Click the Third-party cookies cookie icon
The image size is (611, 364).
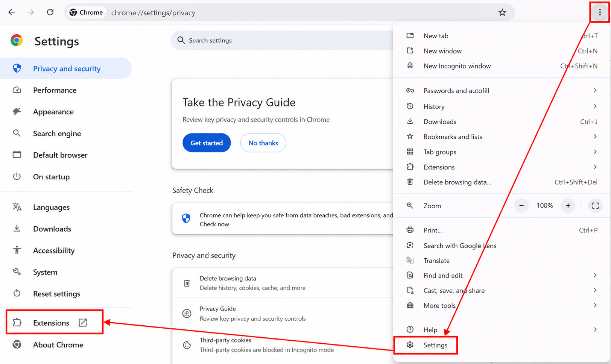[187, 345]
